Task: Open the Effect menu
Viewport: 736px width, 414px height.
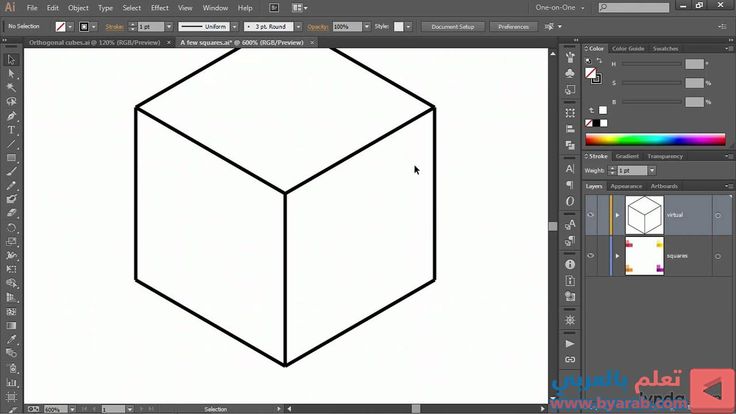Action: 160,8
